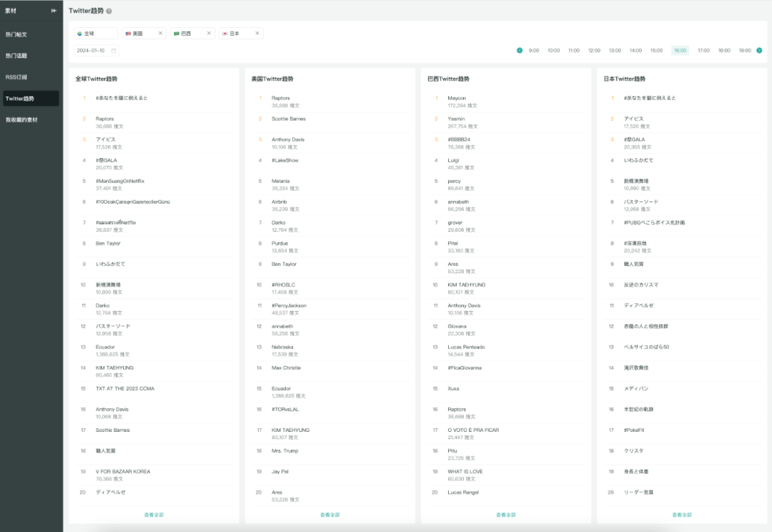This screenshot has height=532, width=772.
Task: Open the help icon beside the Twitter趋势 title
Action: click(109, 11)
